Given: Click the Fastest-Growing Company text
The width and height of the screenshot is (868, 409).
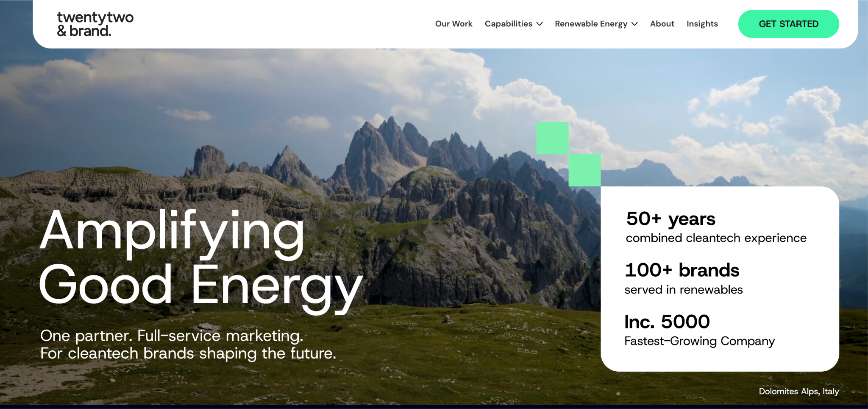Looking at the screenshot, I should [699, 341].
